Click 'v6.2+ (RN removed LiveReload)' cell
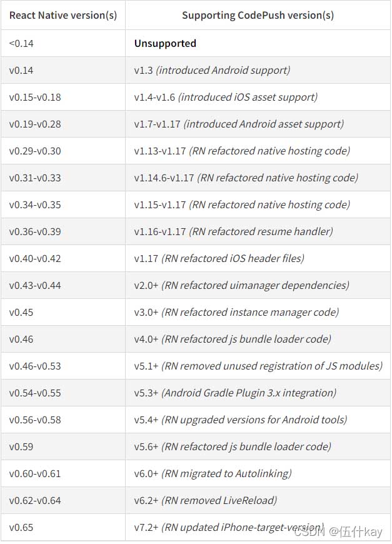 tap(205, 500)
